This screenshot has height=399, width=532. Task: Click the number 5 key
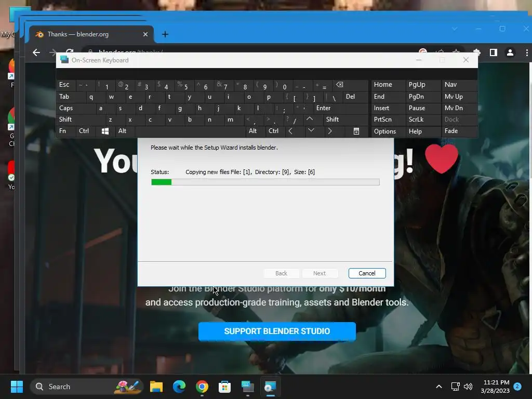[x=184, y=85]
